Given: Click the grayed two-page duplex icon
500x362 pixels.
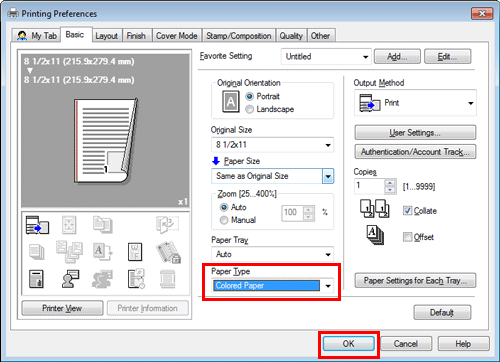Looking at the screenshot, I should (x=103, y=225).
